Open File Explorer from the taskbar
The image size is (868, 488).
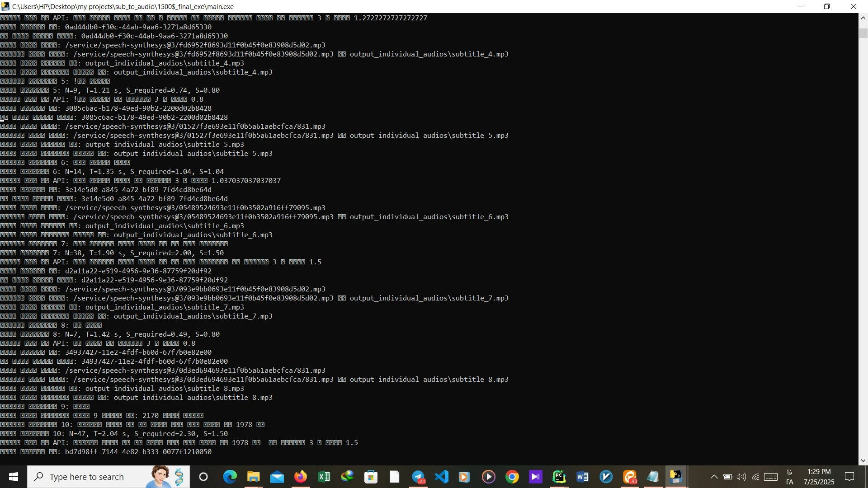pyautogui.click(x=253, y=477)
